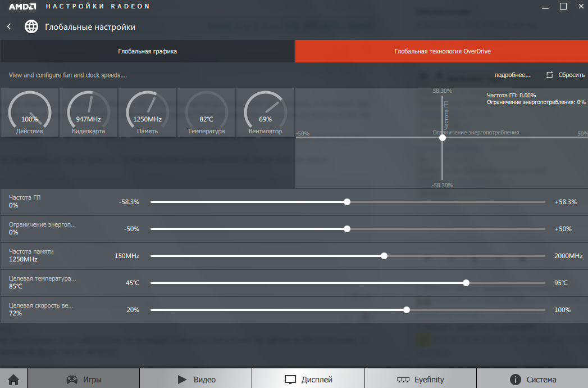Click the Память memory gauge
588x388 pixels.
[147, 112]
